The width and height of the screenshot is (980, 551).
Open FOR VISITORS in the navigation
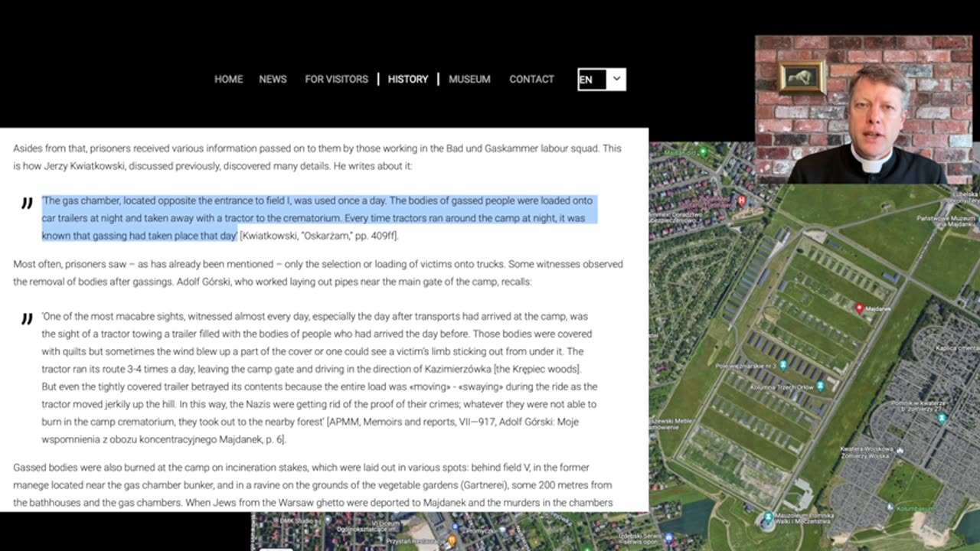(336, 79)
